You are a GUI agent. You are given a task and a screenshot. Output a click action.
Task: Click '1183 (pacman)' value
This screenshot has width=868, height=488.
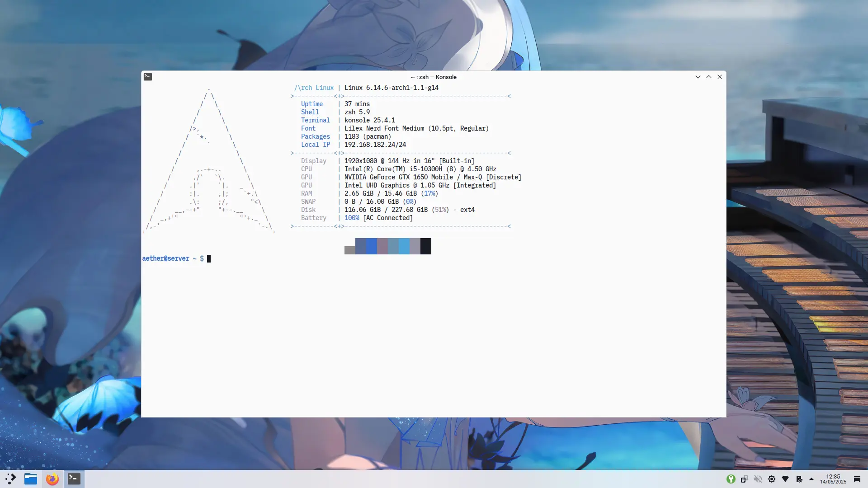tap(368, 136)
